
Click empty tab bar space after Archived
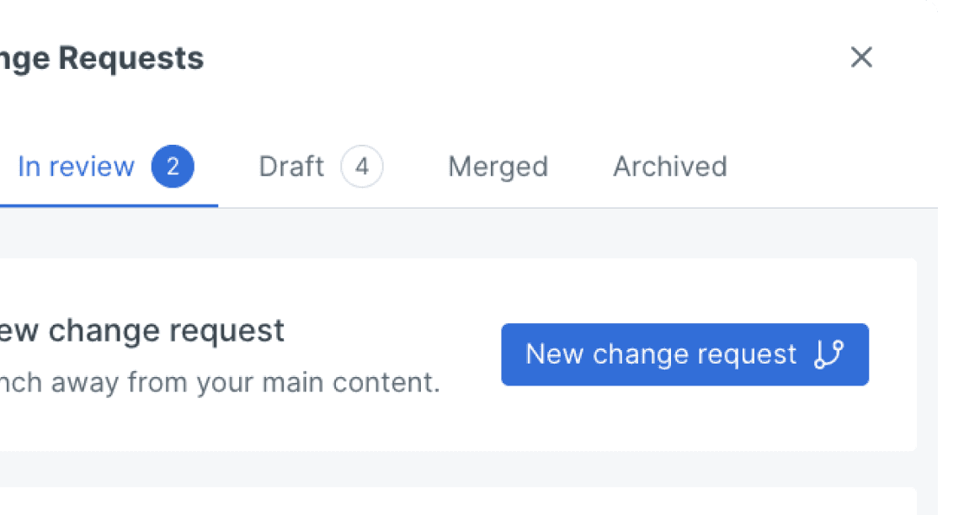(x=831, y=167)
